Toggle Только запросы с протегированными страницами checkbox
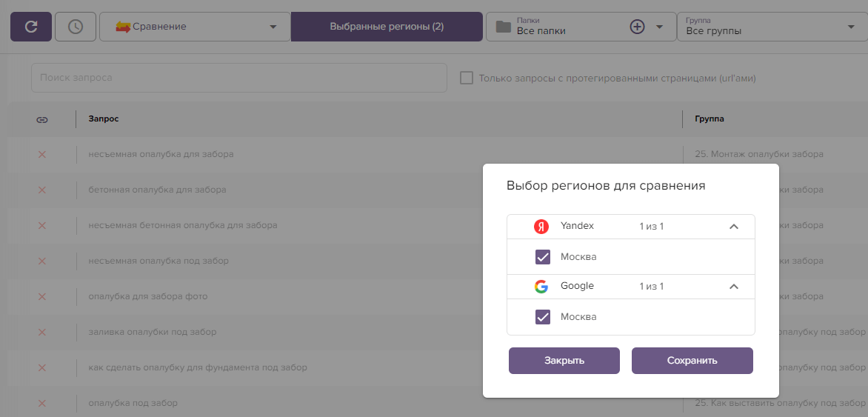The width and height of the screenshot is (868, 417). (467, 78)
